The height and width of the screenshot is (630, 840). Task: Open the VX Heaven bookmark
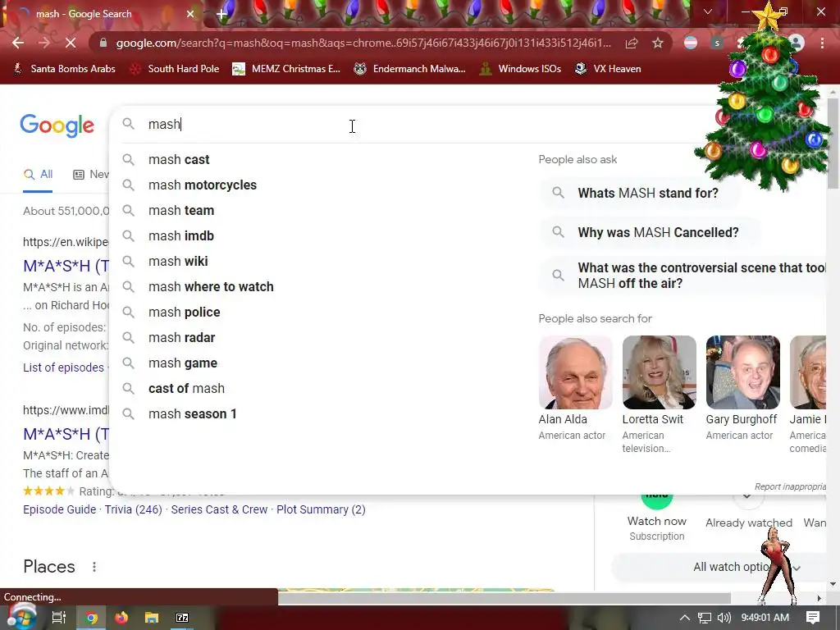click(608, 69)
